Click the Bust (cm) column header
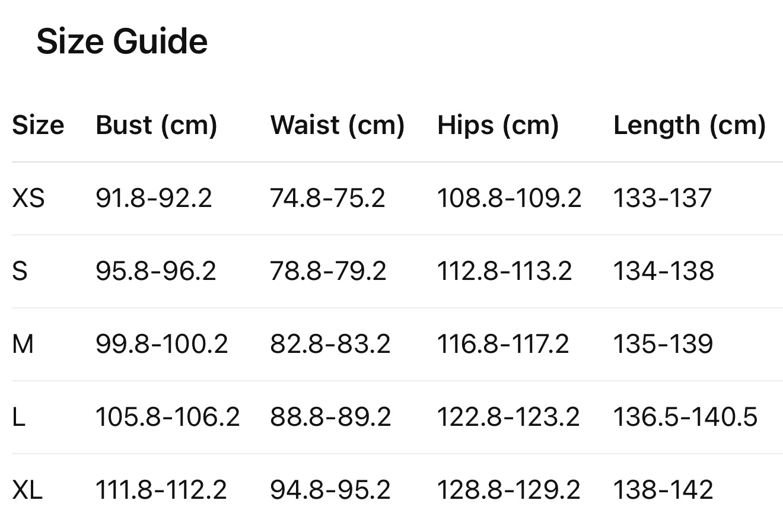 click(x=156, y=125)
